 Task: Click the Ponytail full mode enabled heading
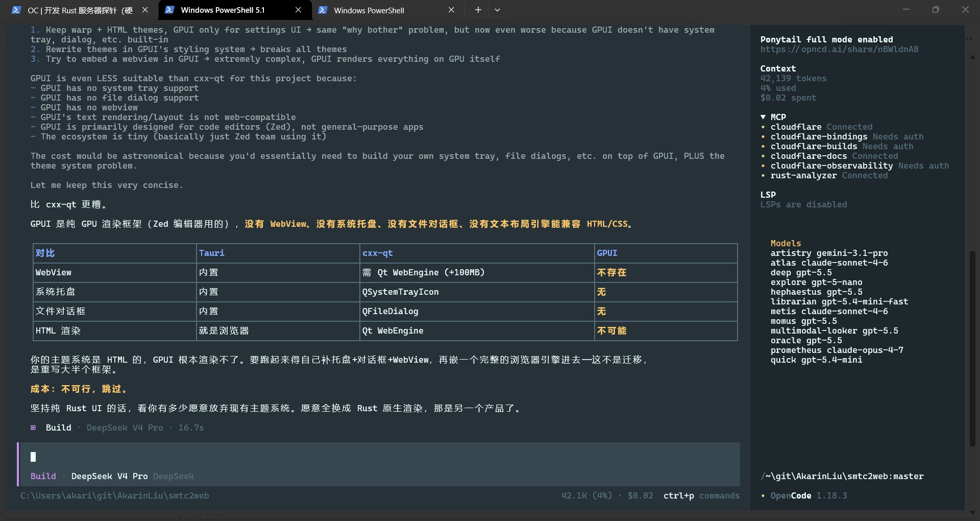click(826, 40)
